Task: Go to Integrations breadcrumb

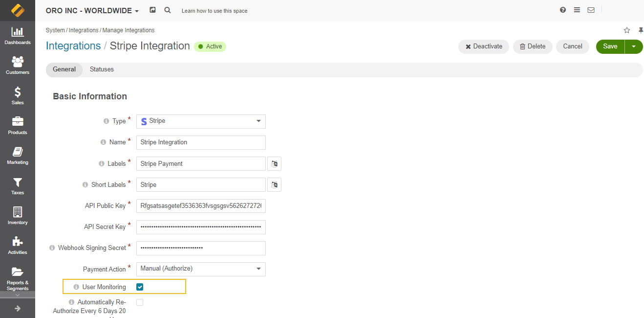Action: 84,30
